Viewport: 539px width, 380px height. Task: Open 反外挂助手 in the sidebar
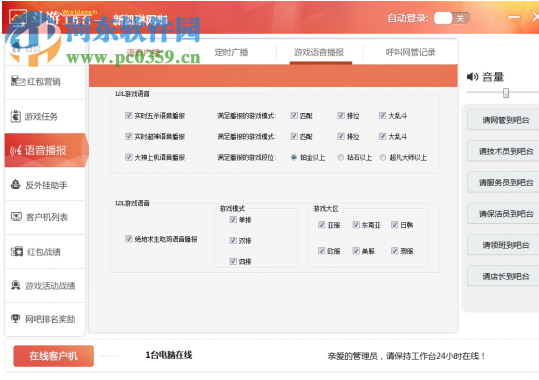pos(45,185)
